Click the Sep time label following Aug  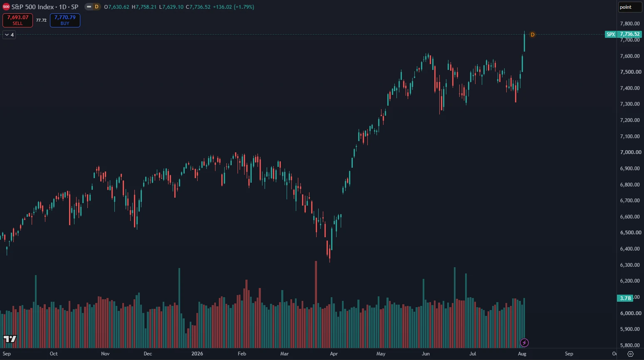(569, 354)
